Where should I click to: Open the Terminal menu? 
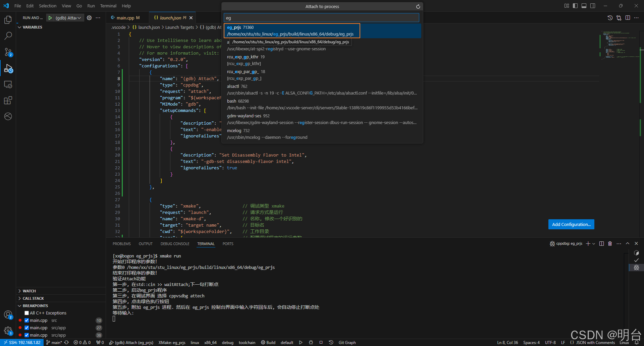[x=108, y=6]
